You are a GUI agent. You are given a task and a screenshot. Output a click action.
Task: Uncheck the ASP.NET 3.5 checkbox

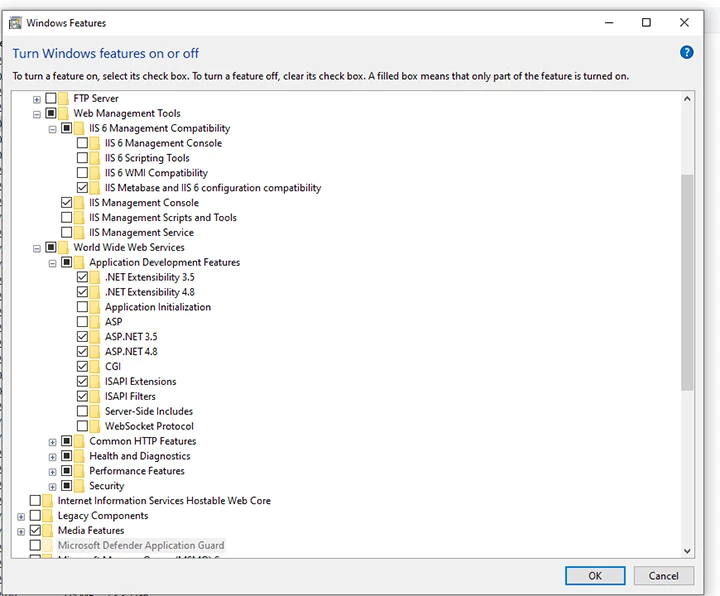click(x=82, y=336)
